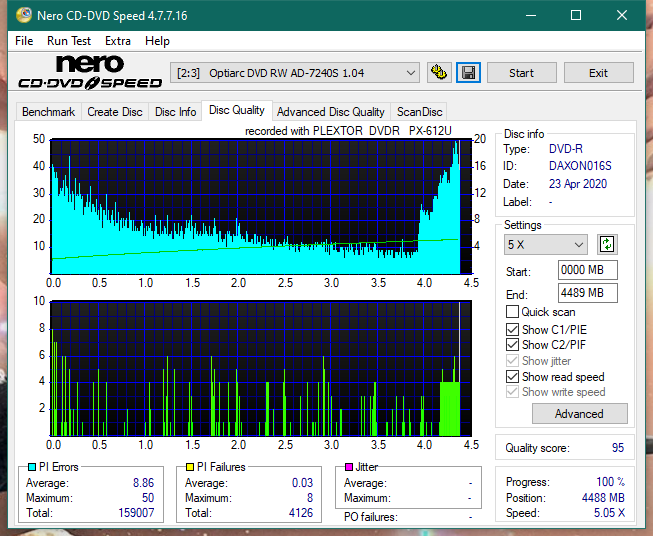Screen dimensions: 653x536
Task: Switch to the Benchmark tab
Action: [x=49, y=112]
